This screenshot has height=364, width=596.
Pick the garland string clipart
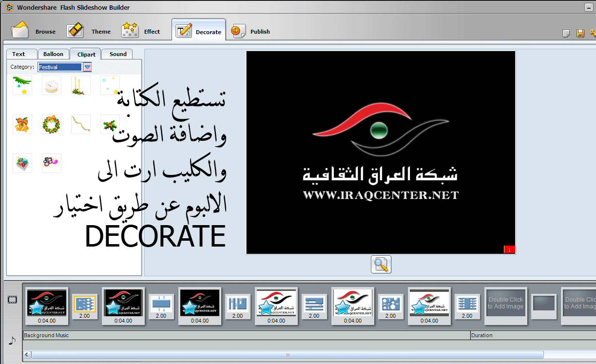pyautogui.click(x=81, y=124)
